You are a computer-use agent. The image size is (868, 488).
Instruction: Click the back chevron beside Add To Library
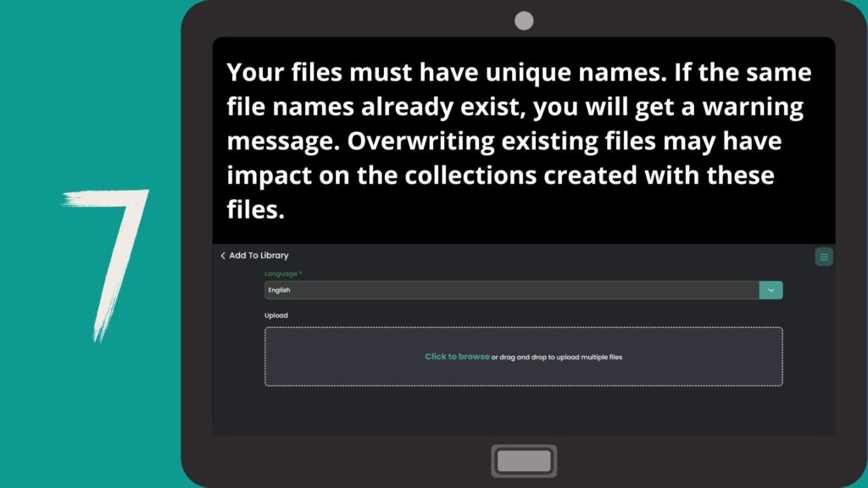point(223,256)
